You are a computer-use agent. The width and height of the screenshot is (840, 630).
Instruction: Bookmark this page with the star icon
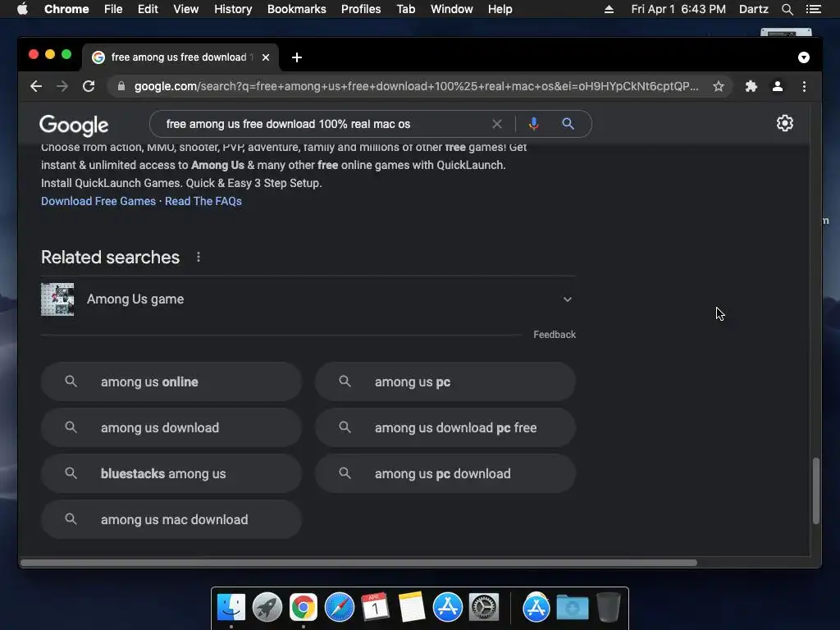[x=719, y=86]
